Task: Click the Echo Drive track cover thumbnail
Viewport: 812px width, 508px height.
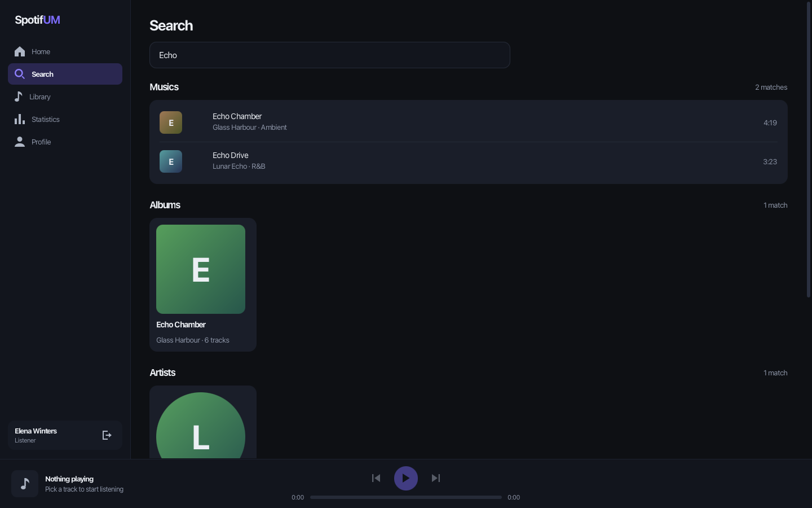Action: (x=171, y=161)
